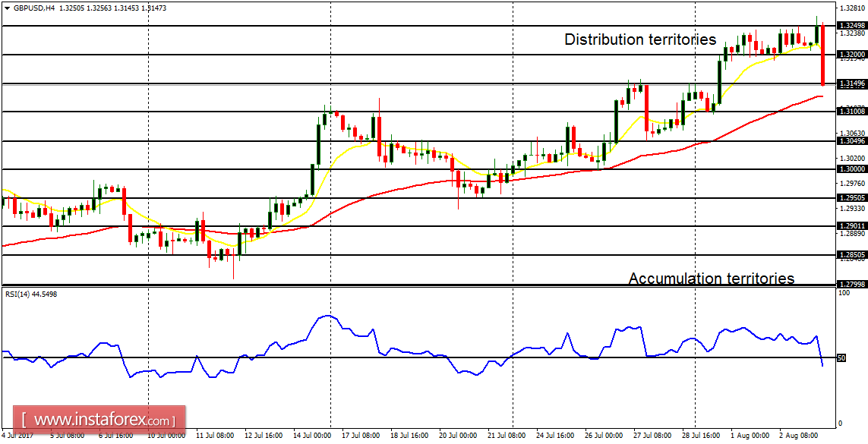
Task: Select the 'Distribution territories' text label
Action: [x=640, y=39]
